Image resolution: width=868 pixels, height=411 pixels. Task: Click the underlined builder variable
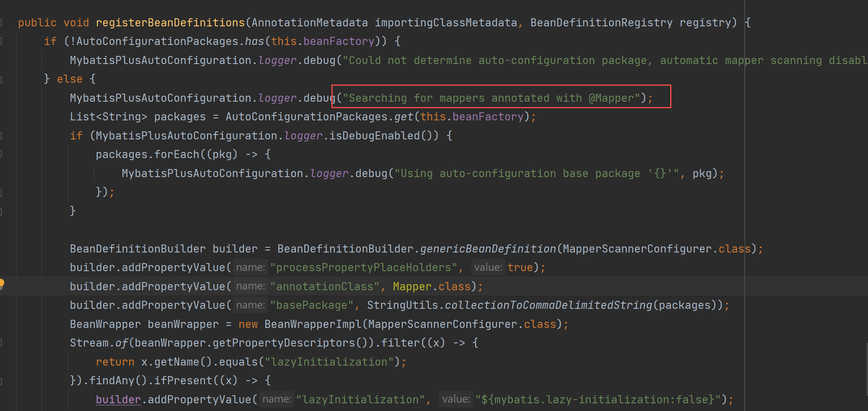pos(118,400)
